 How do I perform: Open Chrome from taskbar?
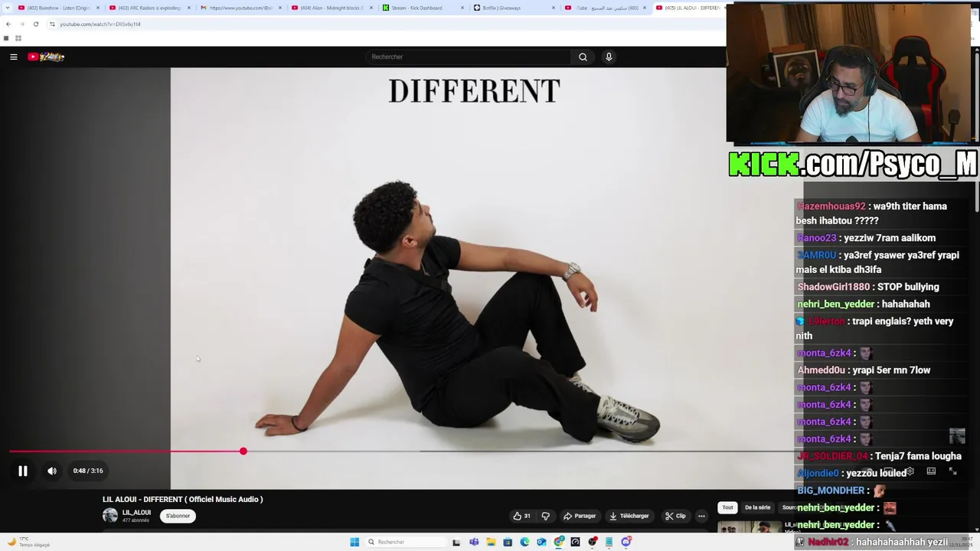click(x=559, y=542)
